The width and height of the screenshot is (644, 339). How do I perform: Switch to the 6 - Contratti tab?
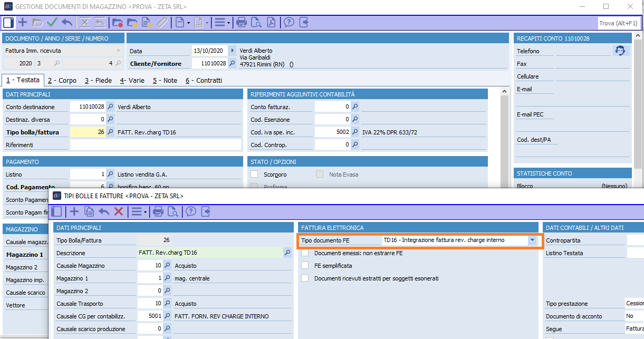coord(204,81)
